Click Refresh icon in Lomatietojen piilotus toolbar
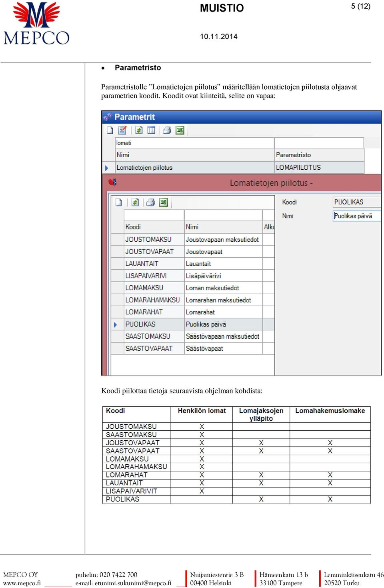 tap(135, 203)
